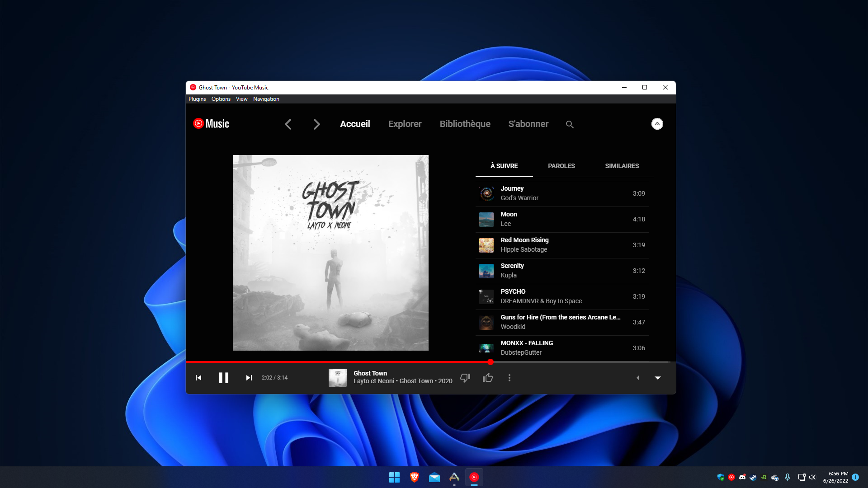The width and height of the screenshot is (868, 488).
Task: Open the three-dot menu for current track
Action: point(509,377)
